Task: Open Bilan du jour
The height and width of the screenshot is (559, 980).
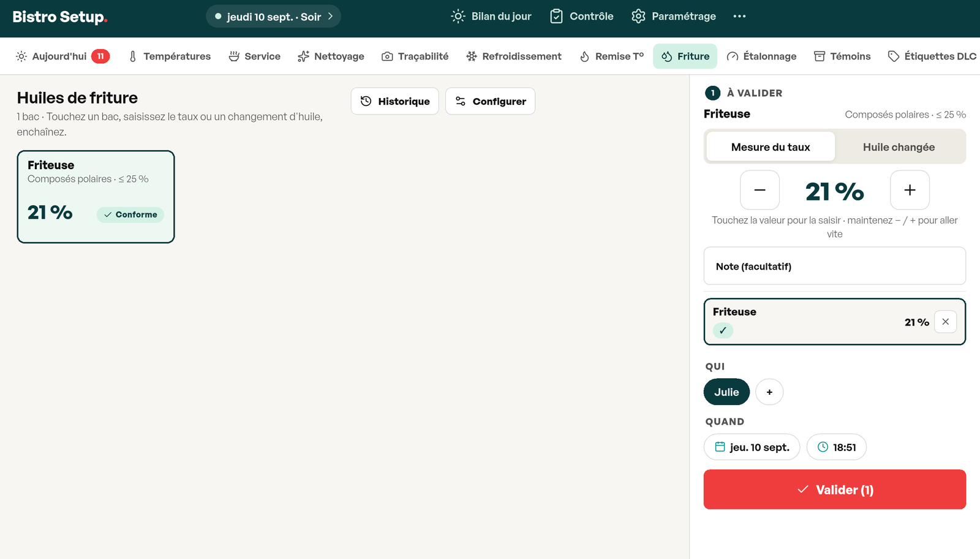Action: (491, 17)
